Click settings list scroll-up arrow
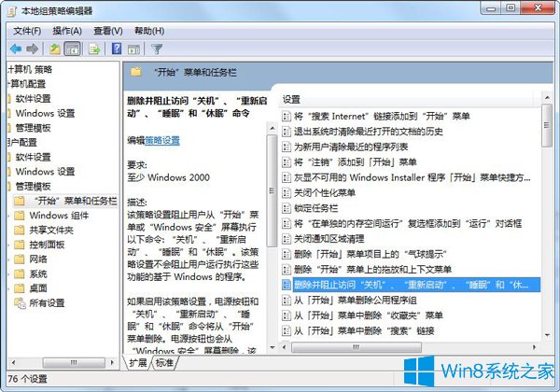560x392 pixels. (x=547, y=97)
